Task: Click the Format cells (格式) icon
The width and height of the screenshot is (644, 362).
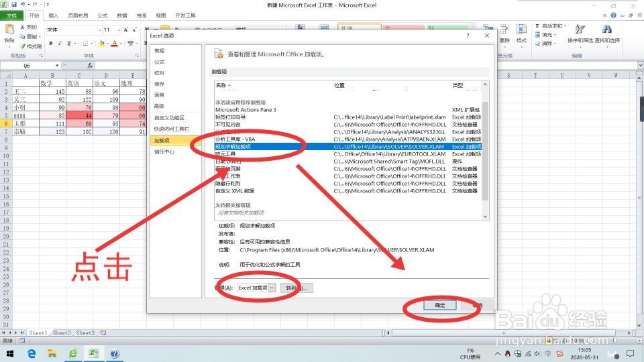Action: [x=522, y=29]
